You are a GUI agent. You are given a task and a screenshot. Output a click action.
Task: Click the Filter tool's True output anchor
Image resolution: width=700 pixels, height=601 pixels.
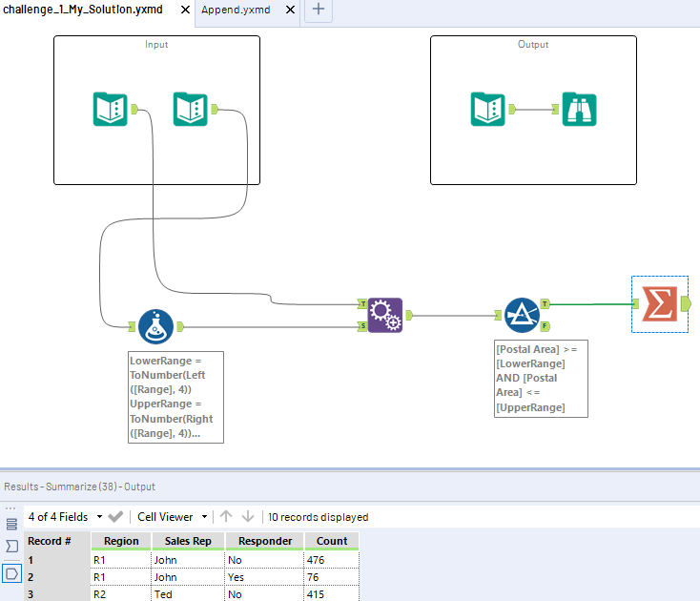pyautogui.click(x=545, y=303)
